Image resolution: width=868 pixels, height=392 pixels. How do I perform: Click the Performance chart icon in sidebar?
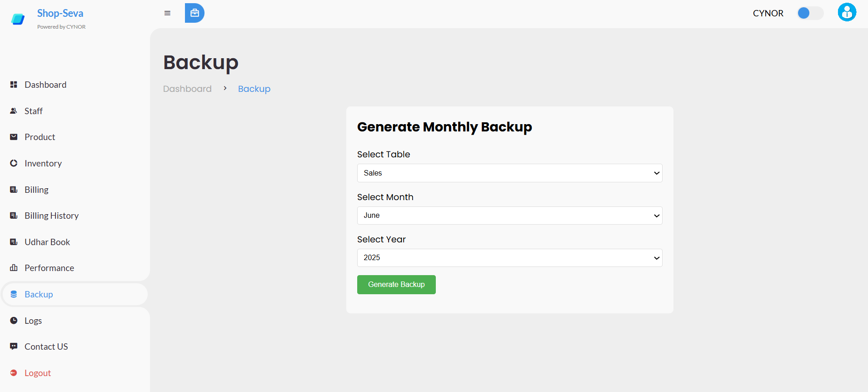(x=14, y=268)
